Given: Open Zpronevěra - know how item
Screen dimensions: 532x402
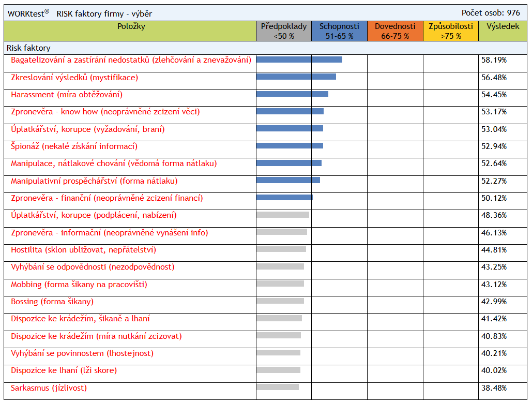Looking at the screenshot, I should 105,112.
